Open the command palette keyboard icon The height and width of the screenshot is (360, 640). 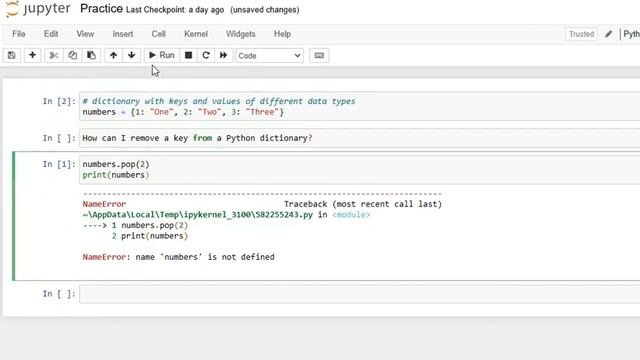[319, 55]
